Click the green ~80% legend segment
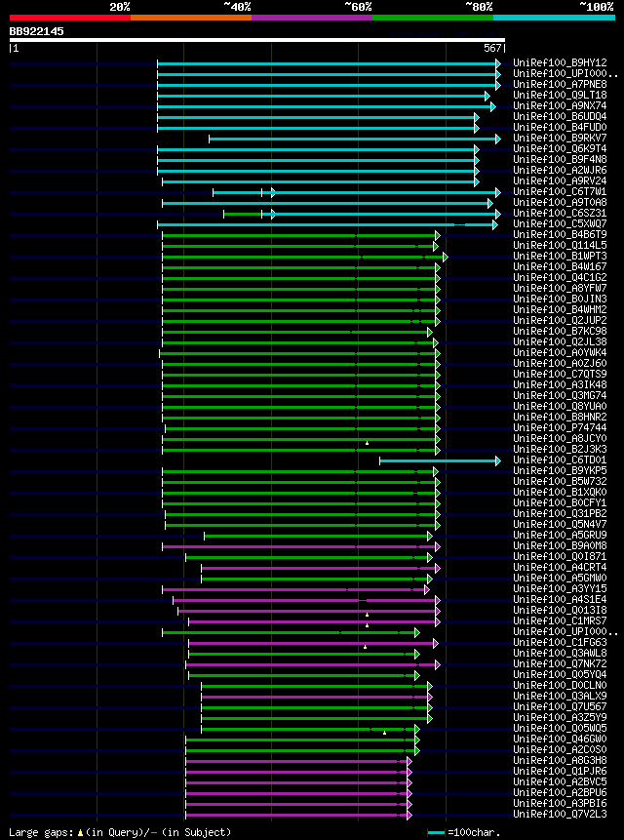This screenshot has width=624, height=840. [433, 18]
